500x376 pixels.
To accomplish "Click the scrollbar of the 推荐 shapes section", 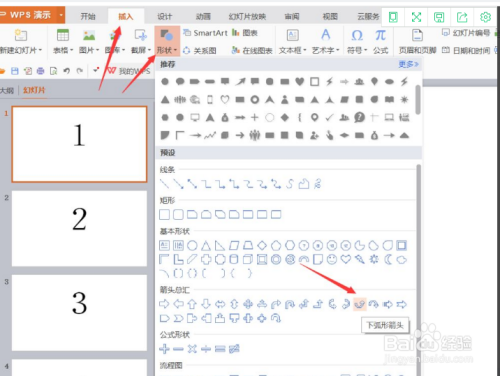I will click(x=418, y=100).
